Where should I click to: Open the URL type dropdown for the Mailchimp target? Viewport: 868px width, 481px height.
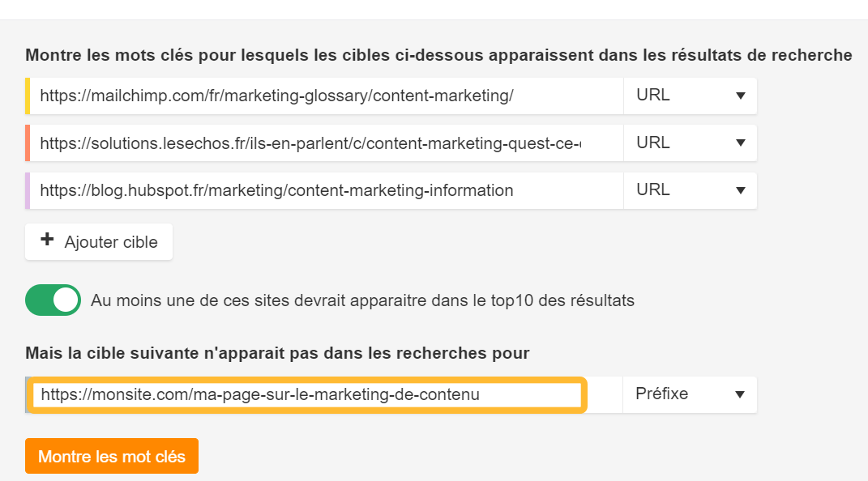[690, 95]
